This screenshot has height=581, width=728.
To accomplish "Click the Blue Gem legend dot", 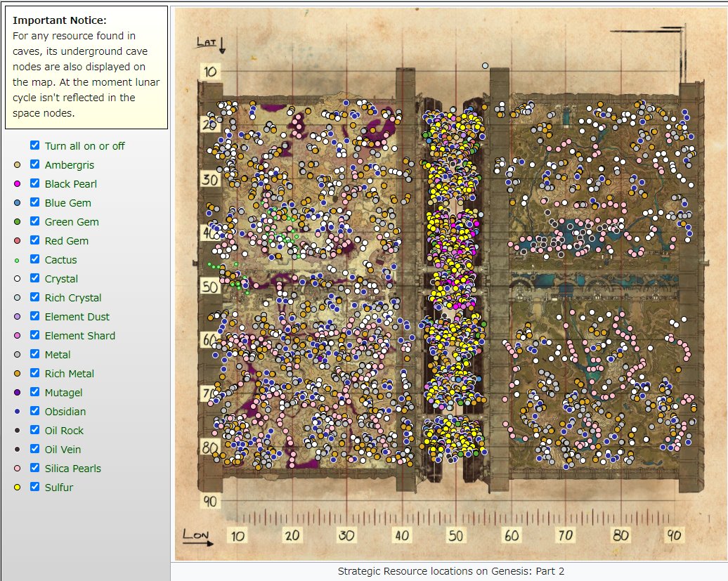I will [x=17, y=203].
